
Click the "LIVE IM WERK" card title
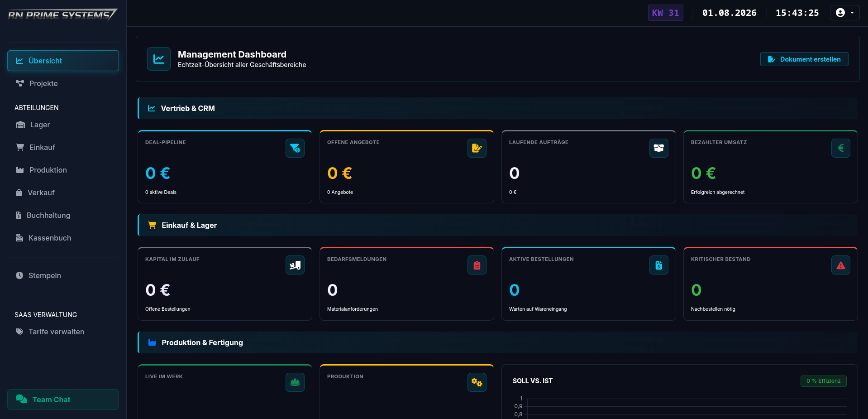(x=164, y=376)
